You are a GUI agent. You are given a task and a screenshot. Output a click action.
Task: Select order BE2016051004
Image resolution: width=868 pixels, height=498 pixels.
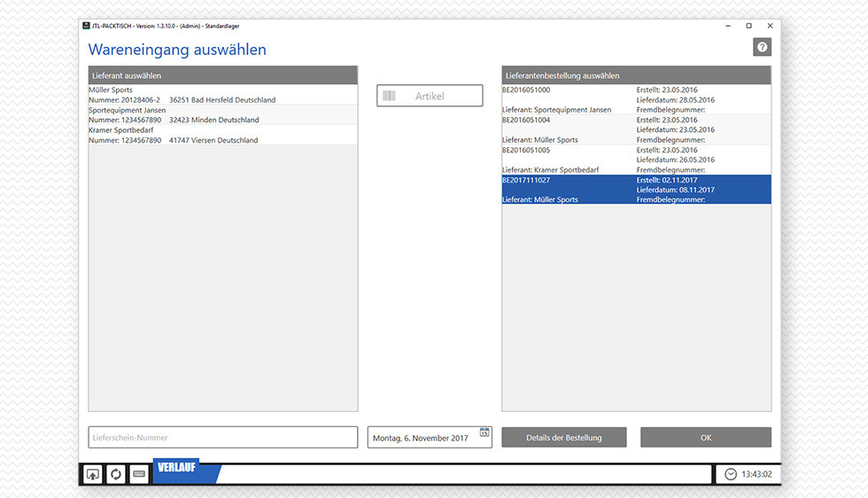[x=637, y=129]
